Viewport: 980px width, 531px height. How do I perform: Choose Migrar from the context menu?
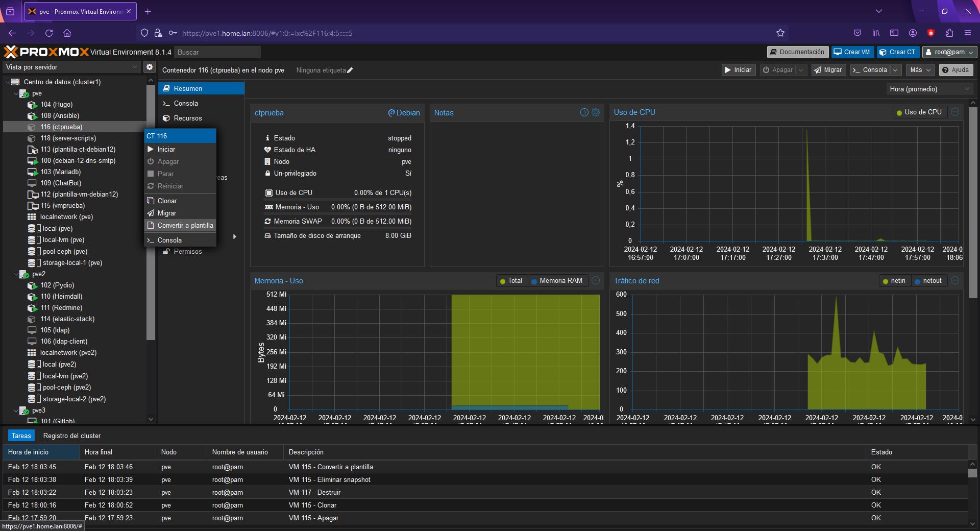pos(180,213)
